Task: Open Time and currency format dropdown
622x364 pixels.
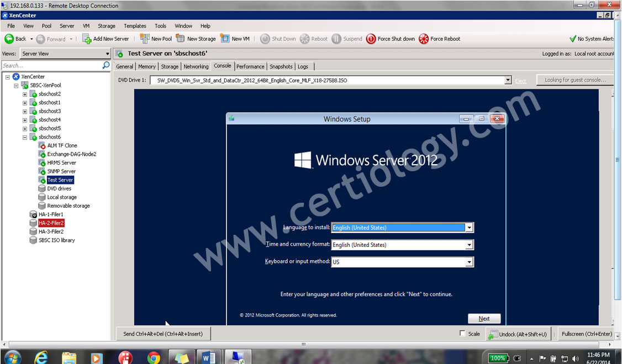Action: coord(470,245)
